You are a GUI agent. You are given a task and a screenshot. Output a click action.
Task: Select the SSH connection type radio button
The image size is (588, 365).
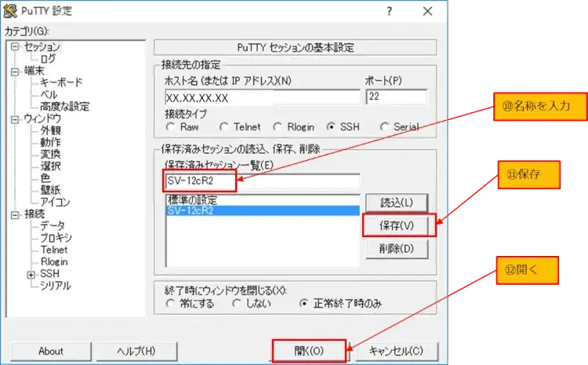[x=332, y=126]
